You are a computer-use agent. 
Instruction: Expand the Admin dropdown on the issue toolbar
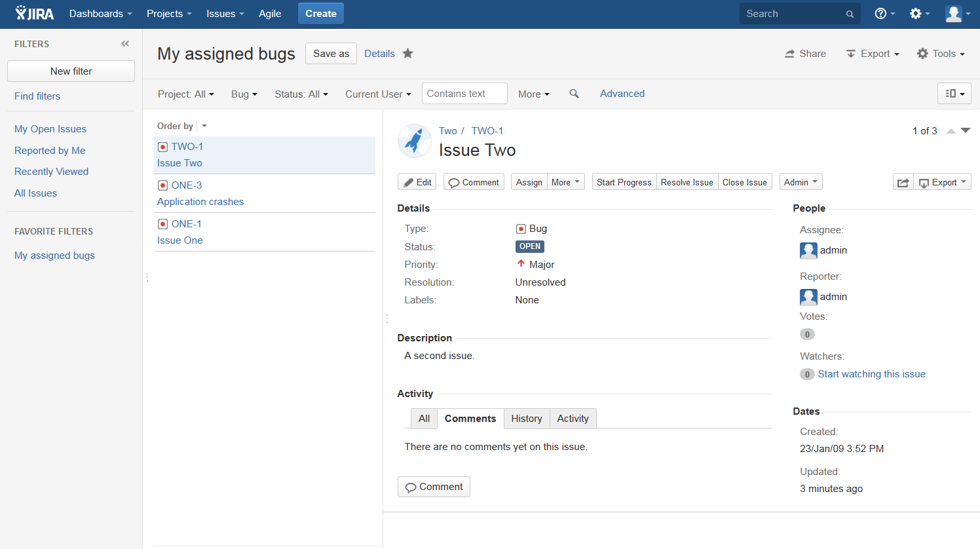tap(801, 181)
